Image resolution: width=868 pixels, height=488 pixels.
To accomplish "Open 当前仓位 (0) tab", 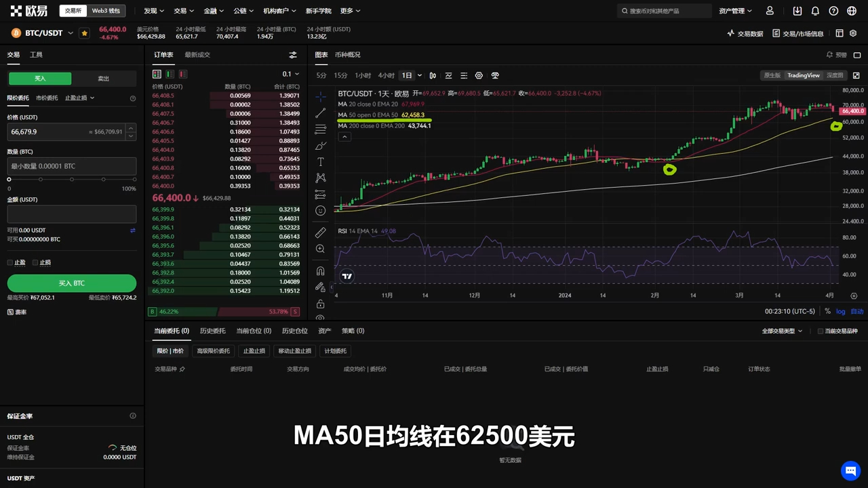I will coord(254,331).
